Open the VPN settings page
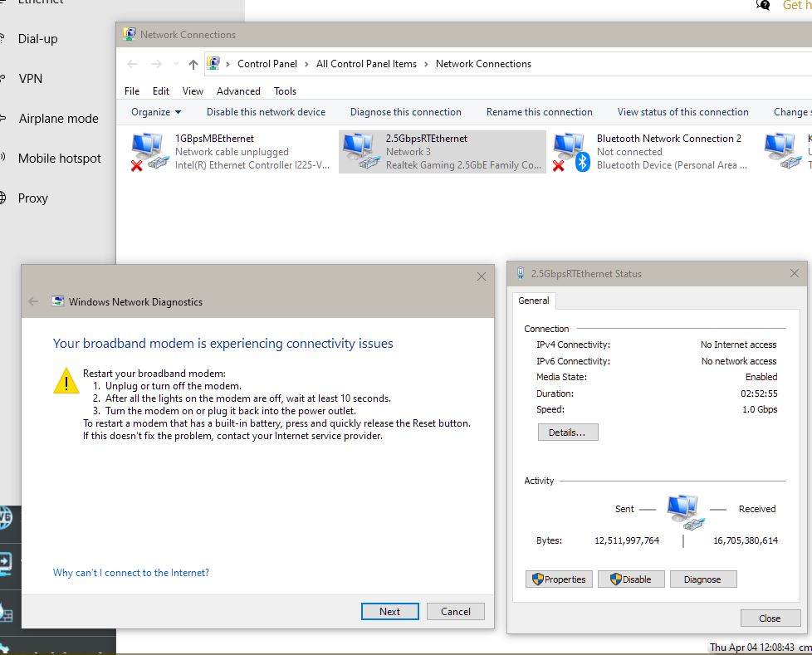 (x=31, y=79)
